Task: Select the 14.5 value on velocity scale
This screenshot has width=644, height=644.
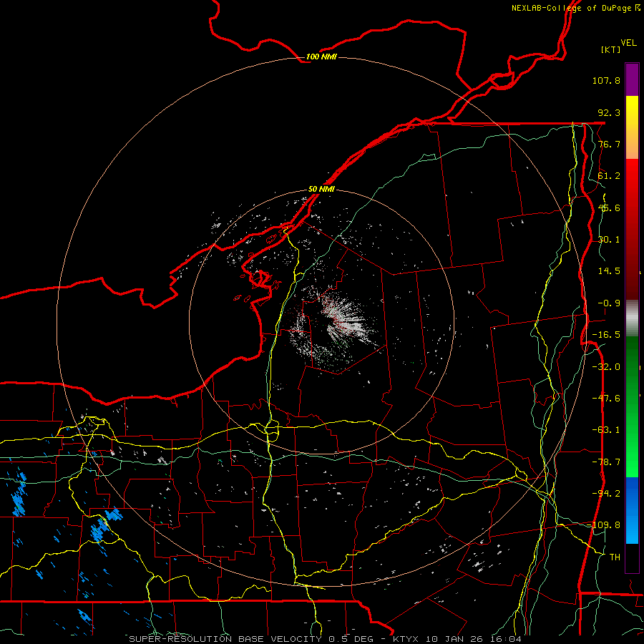Action: coord(609,271)
